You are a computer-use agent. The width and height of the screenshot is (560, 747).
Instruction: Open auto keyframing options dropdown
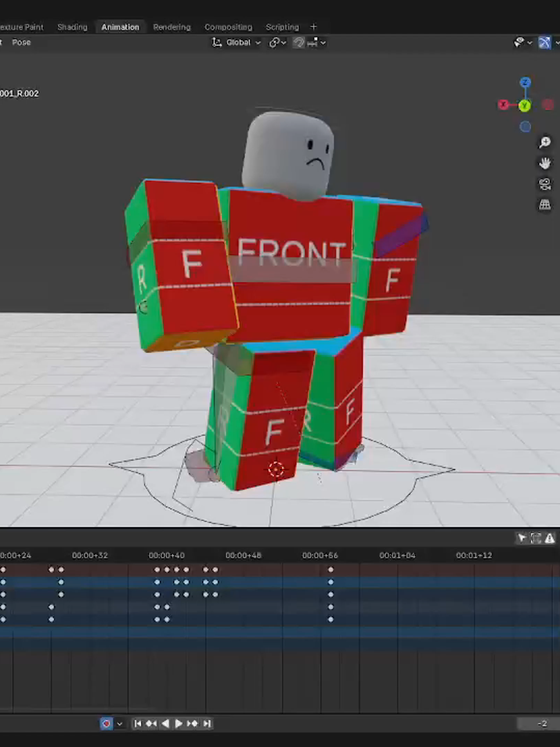[120, 723]
